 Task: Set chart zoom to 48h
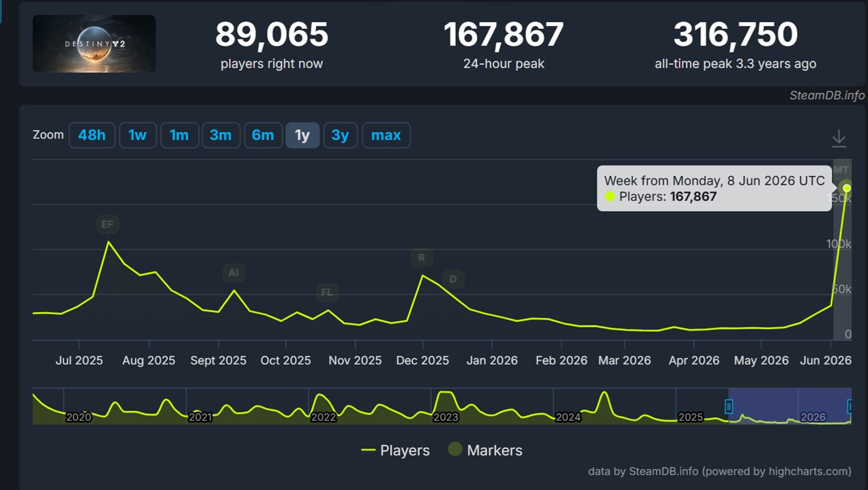point(92,135)
